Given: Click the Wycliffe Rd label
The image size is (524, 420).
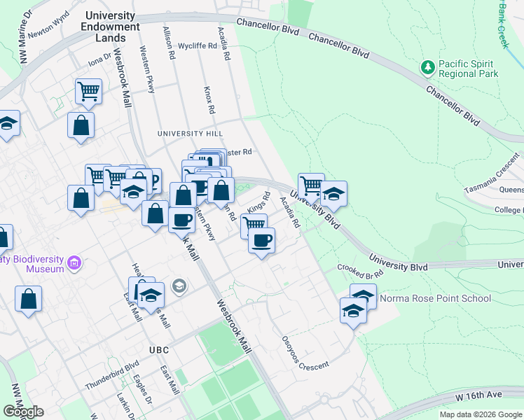Looking at the screenshot, I should pos(197,45).
